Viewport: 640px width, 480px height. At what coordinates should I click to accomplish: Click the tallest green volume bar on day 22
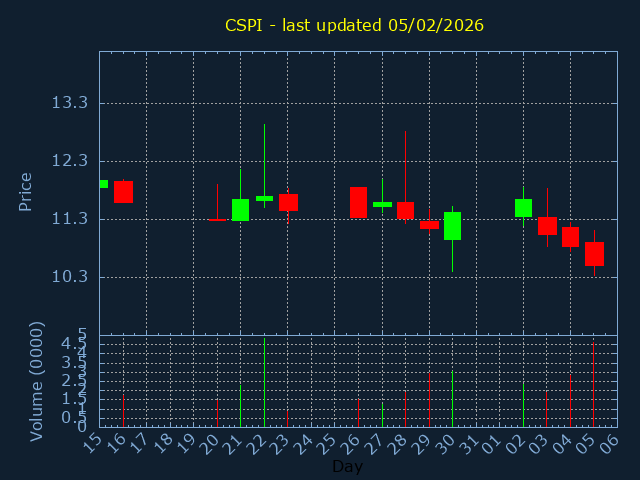click(x=264, y=382)
